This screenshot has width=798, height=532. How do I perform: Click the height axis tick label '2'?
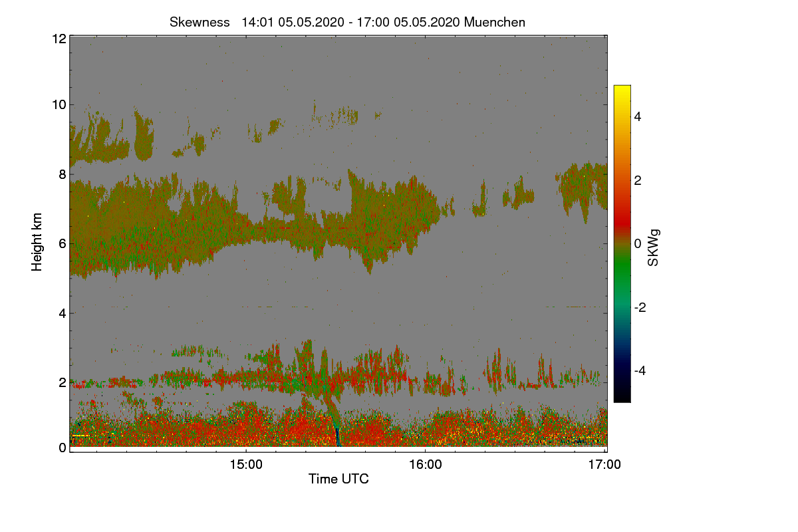pyautogui.click(x=63, y=382)
